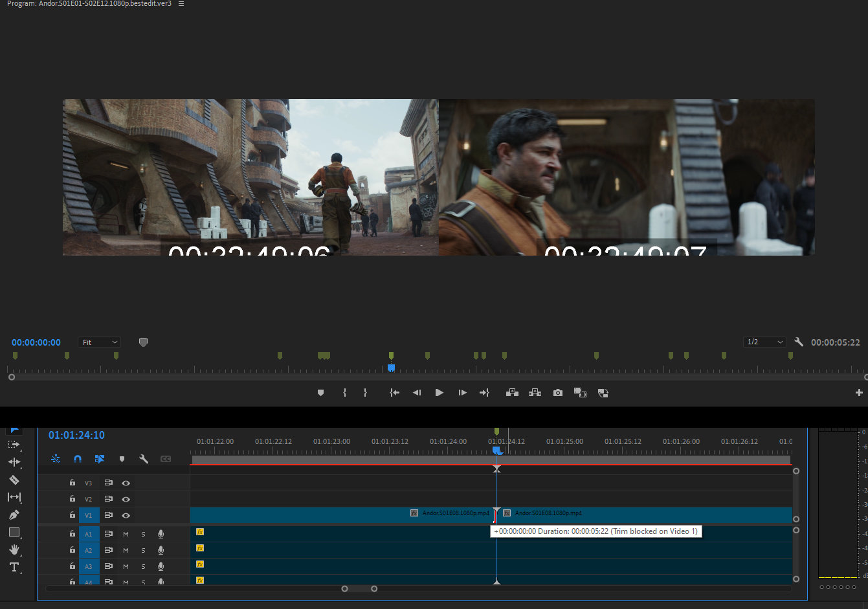Click the fx badge on audio track A2
Screen dimensions: 868x609
(200, 548)
